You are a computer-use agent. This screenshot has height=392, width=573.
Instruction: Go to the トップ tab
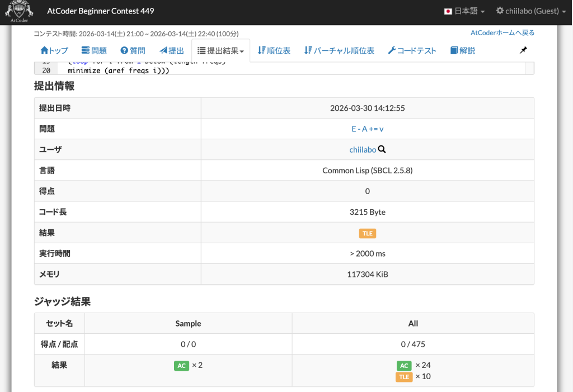coord(54,50)
